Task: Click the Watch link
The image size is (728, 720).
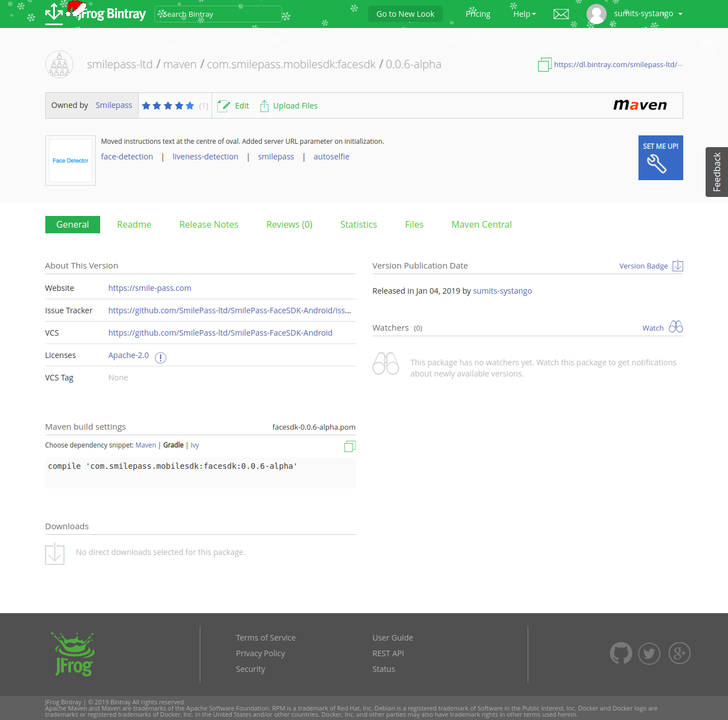Action: coord(653,328)
